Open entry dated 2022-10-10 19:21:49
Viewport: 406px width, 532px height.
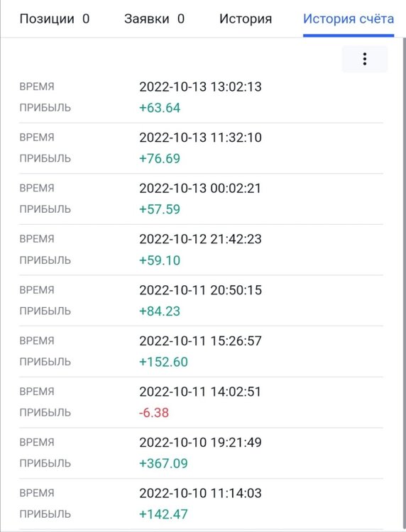(201, 453)
